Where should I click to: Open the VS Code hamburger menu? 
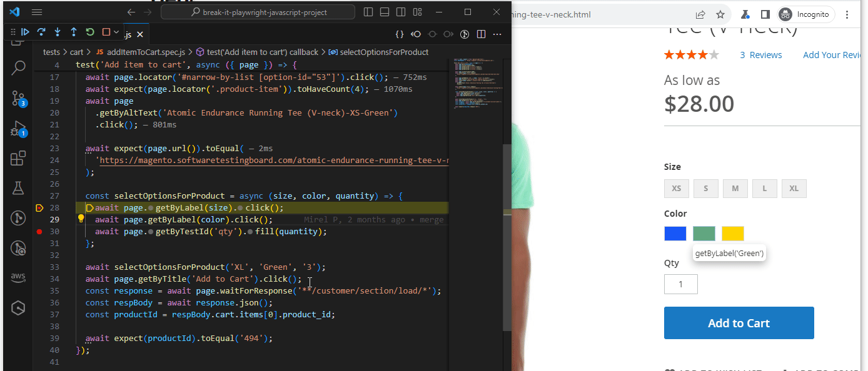pyautogui.click(x=37, y=11)
